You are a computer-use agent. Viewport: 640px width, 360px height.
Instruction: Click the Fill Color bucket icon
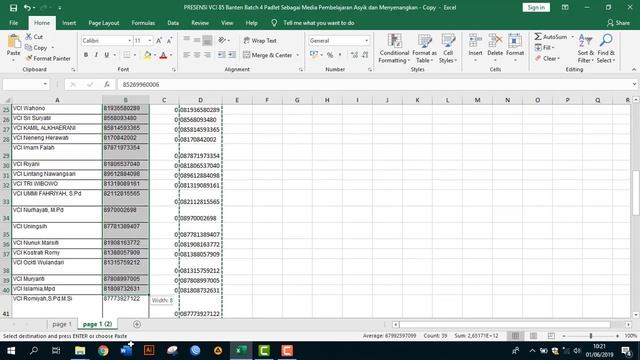point(147,55)
